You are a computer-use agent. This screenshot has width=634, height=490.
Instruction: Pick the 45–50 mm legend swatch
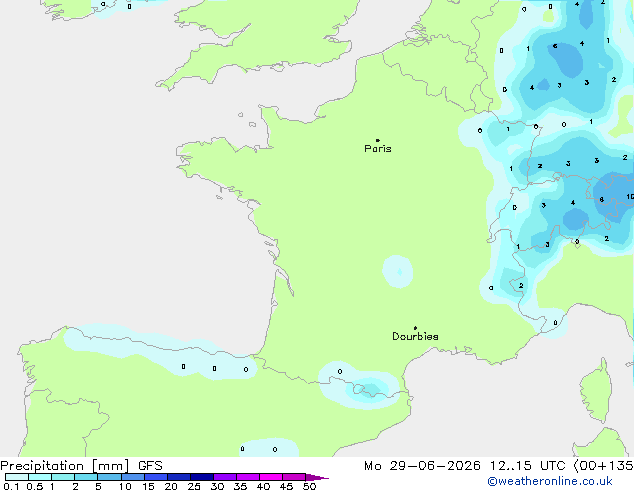(x=294, y=477)
